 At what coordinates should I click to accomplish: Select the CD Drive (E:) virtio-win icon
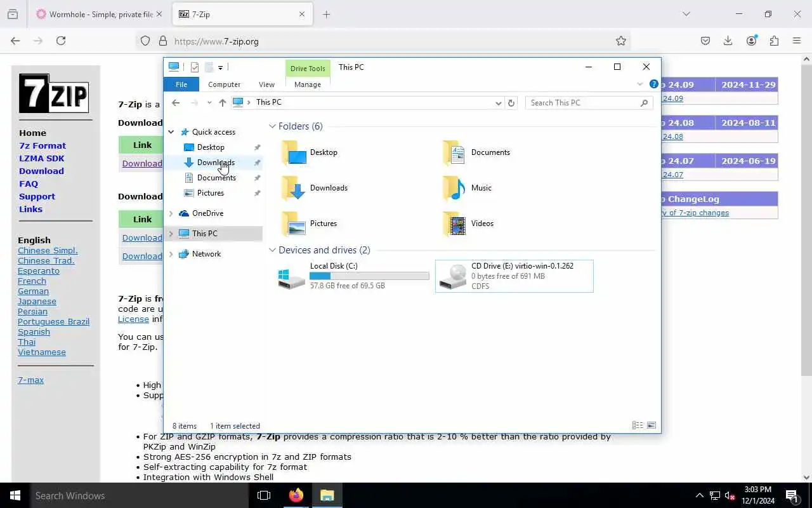click(x=453, y=277)
